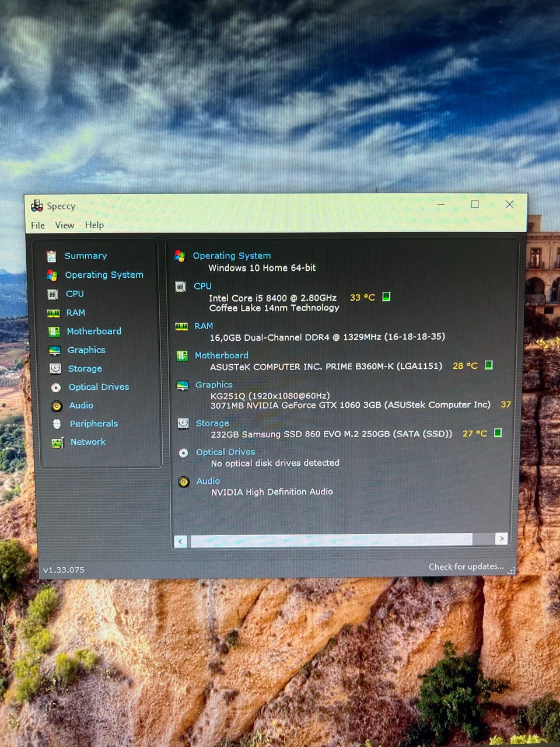Click the Audio heading link in summary
The image size is (560, 747).
coord(208,481)
